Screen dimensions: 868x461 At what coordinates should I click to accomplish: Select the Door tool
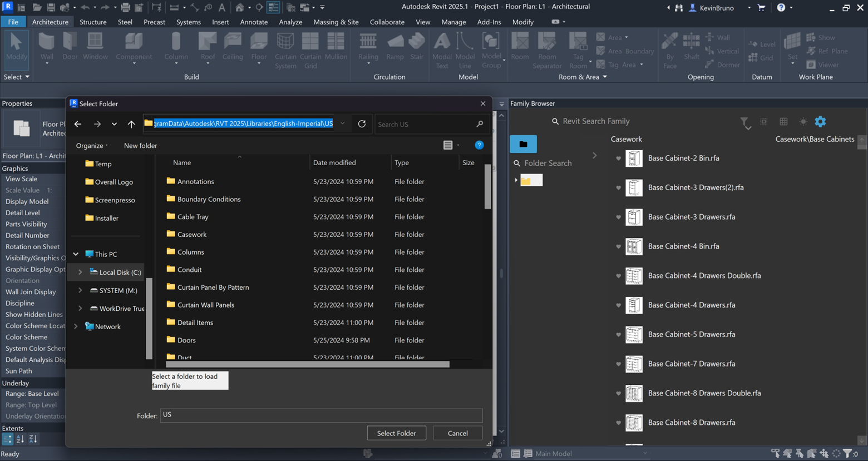(70, 47)
